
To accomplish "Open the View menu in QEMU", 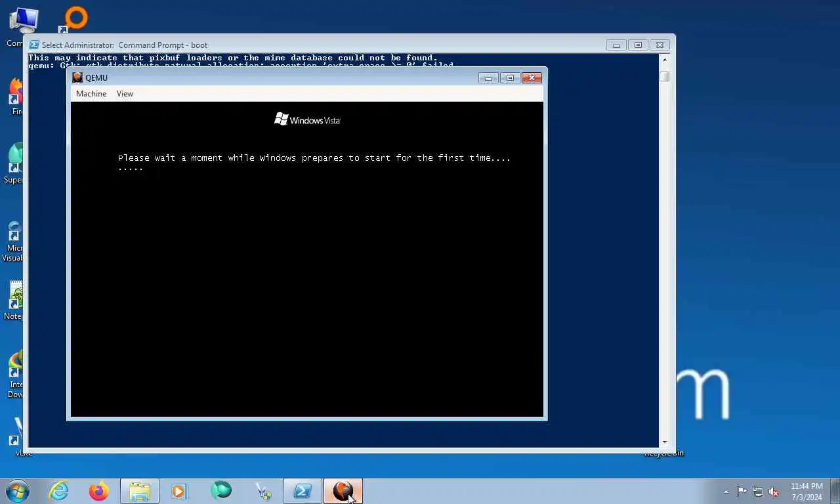I will (125, 94).
